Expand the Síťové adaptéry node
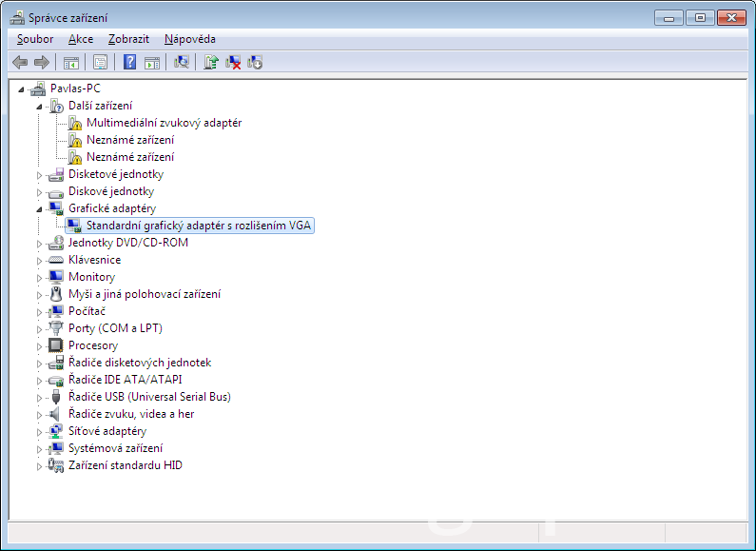 pyautogui.click(x=40, y=432)
